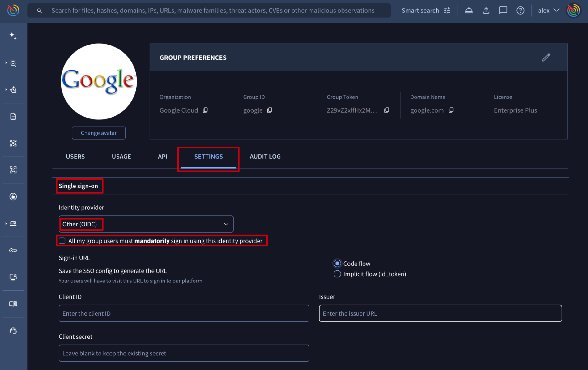The height and width of the screenshot is (370, 588).
Task: Expand the chart monitor sidebar section arrow
Action: [6, 223]
